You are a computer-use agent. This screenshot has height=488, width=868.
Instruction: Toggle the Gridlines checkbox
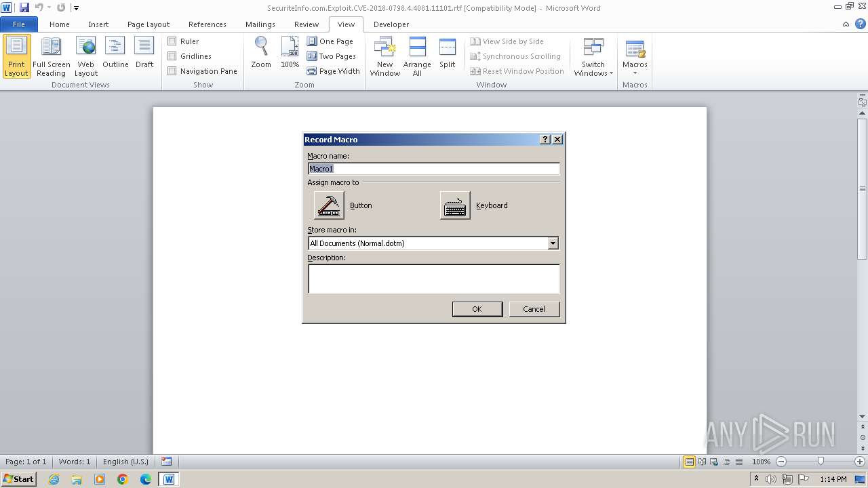[172, 56]
